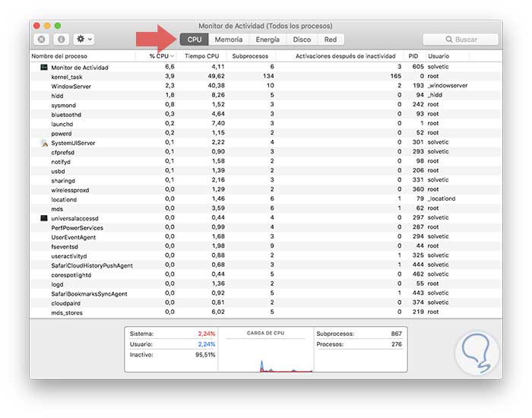Switch to the Red tab
This screenshot has width=532, height=418.
point(331,40)
